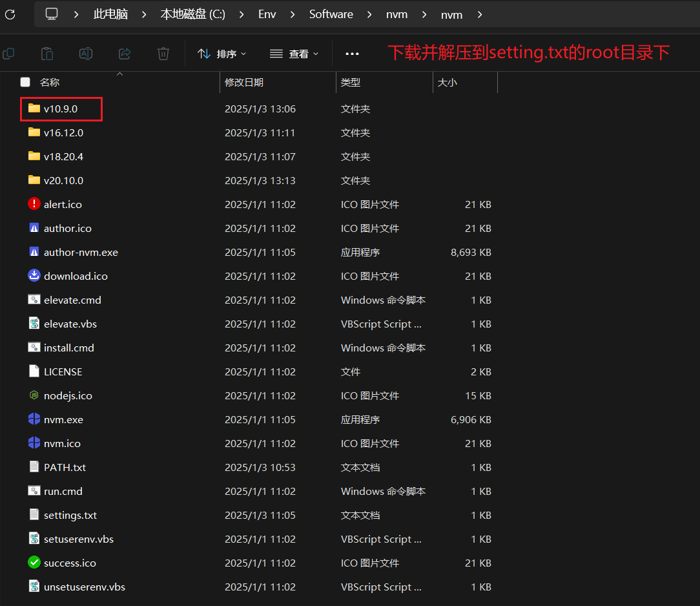Open the 查看 view dropdown
The image size is (700, 606).
294,54
